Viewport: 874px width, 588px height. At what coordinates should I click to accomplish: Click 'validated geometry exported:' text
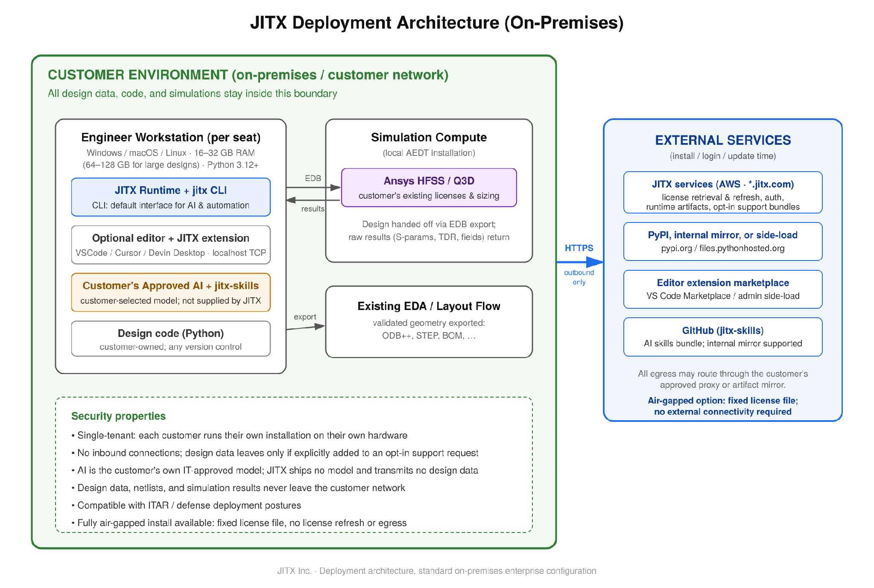429,323
